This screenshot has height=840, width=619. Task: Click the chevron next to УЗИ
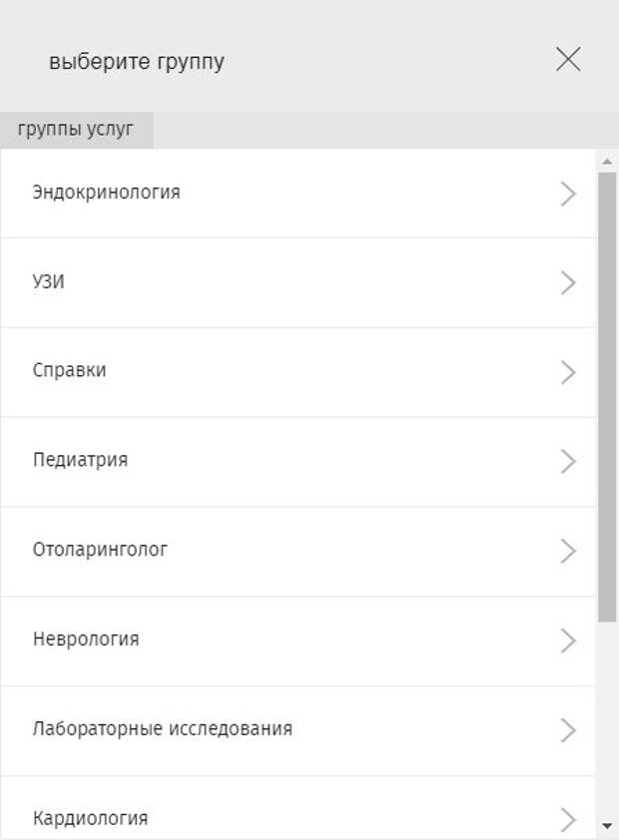(569, 283)
